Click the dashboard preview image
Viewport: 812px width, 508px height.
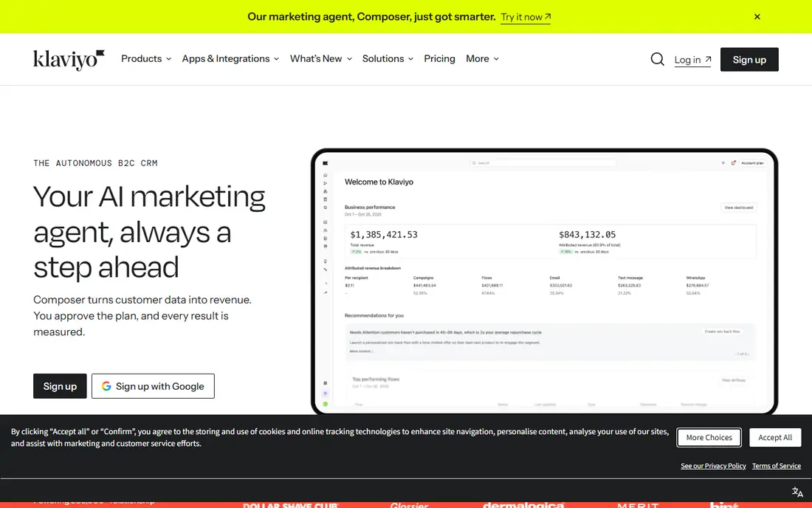(544, 282)
